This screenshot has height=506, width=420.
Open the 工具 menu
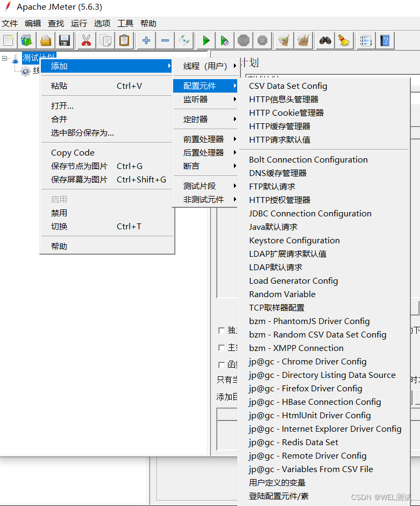[125, 24]
